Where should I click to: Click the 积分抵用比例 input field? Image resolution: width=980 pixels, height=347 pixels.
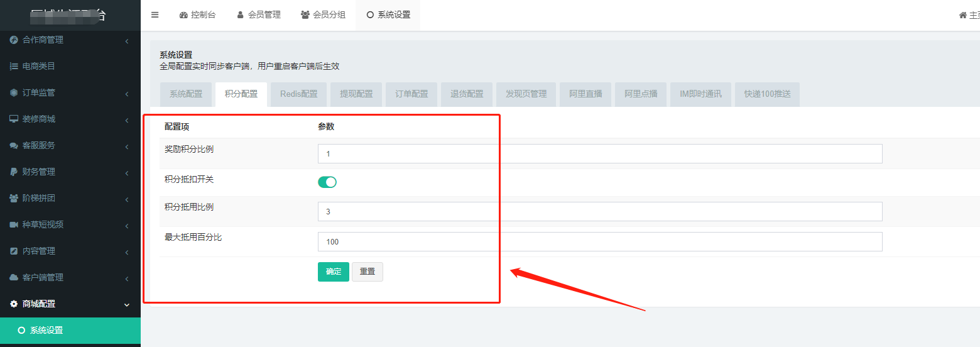pyautogui.click(x=600, y=212)
